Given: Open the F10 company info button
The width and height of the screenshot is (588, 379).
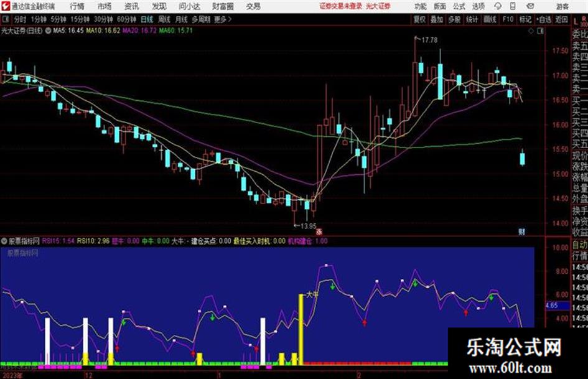Looking at the screenshot, I should 508,19.
